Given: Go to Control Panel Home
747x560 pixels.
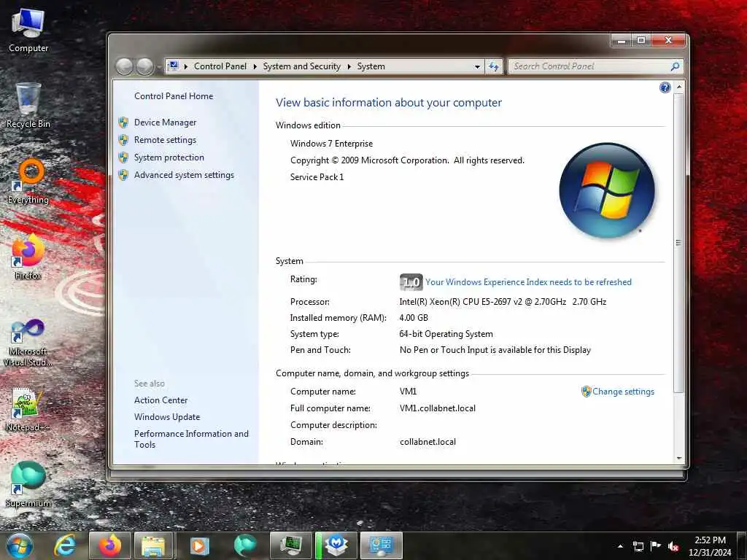Looking at the screenshot, I should point(174,96).
